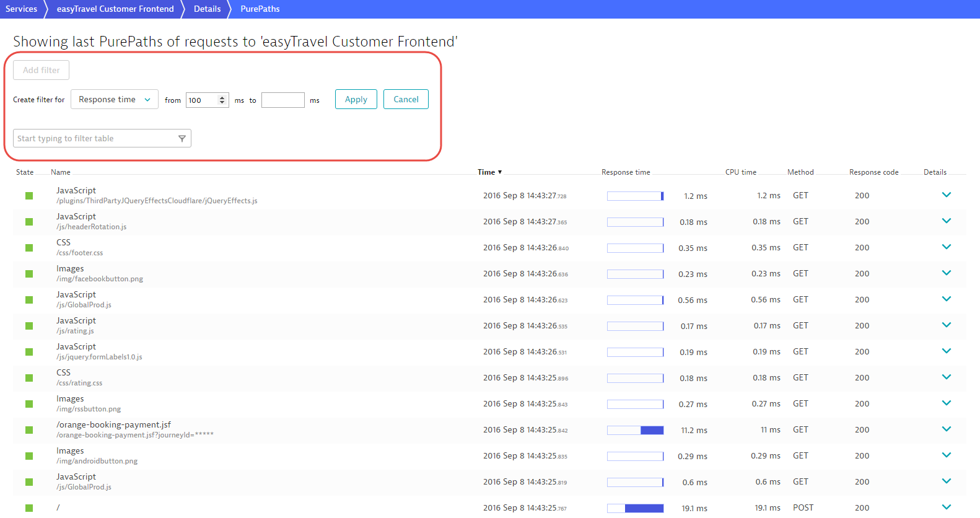Expand details for rating.js row
This screenshot has width=980, height=518.
pyautogui.click(x=947, y=325)
